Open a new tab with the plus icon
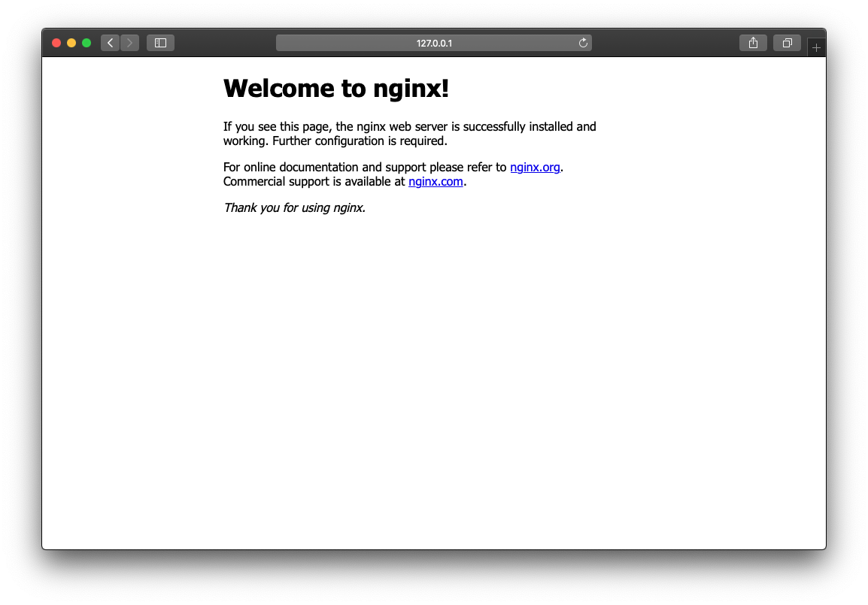This screenshot has height=605, width=868. 816,47
